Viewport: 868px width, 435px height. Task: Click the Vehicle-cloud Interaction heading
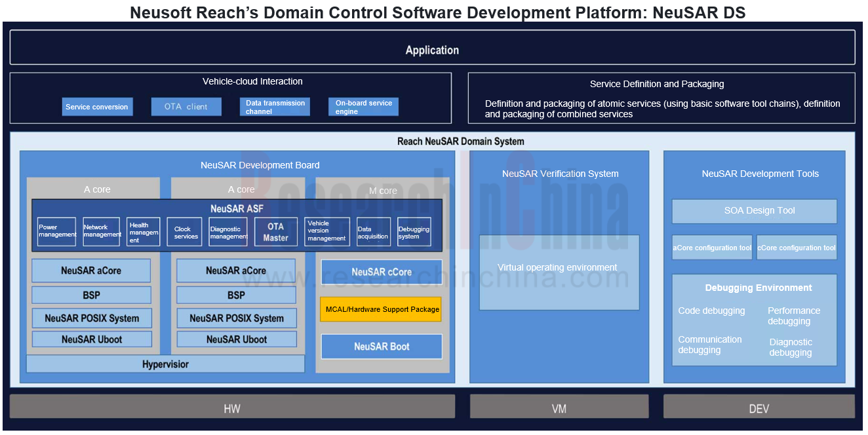(x=252, y=81)
